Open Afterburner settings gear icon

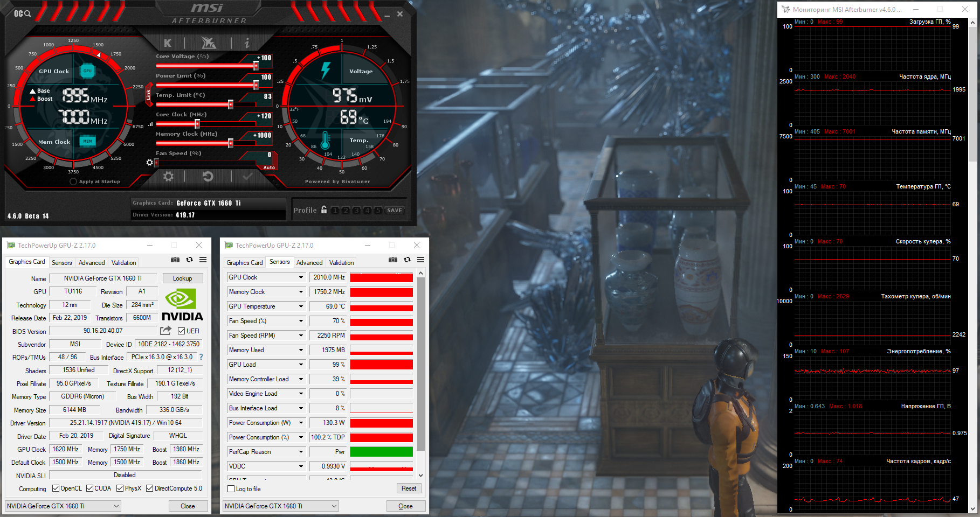169,177
